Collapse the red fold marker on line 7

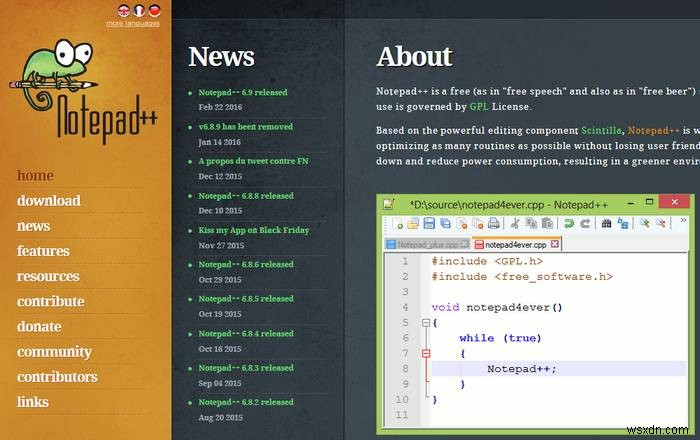(x=426, y=353)
